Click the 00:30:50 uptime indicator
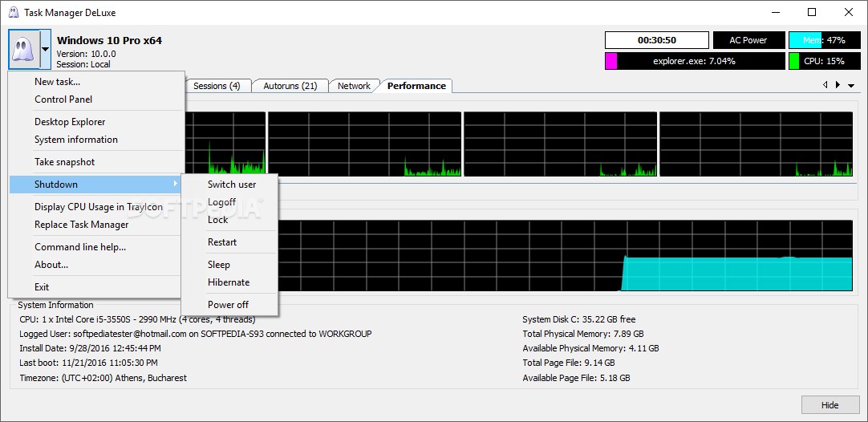The image size is (868, 422). click(x=656, y=40)
